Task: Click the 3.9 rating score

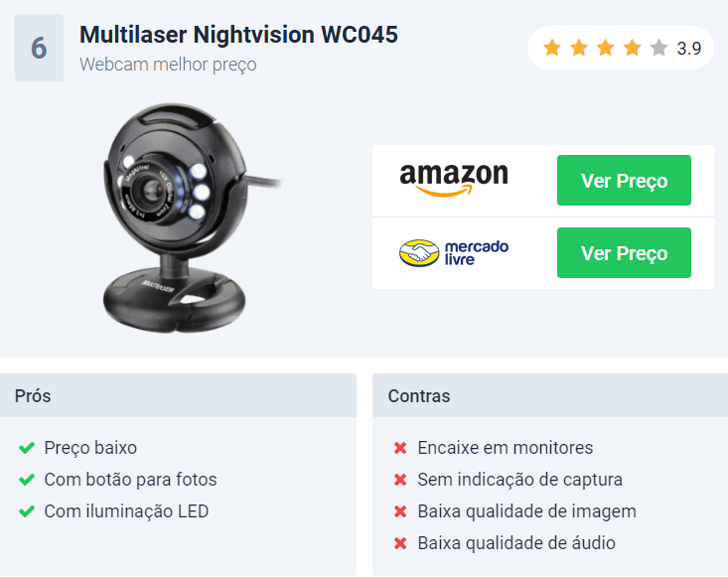Action: click(x=689, y=48)
